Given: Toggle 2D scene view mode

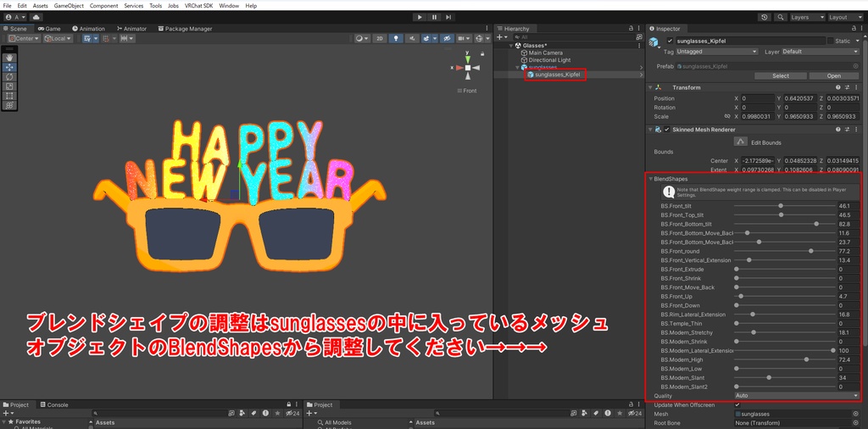Looking at the screenshot, I should point(379,38).
